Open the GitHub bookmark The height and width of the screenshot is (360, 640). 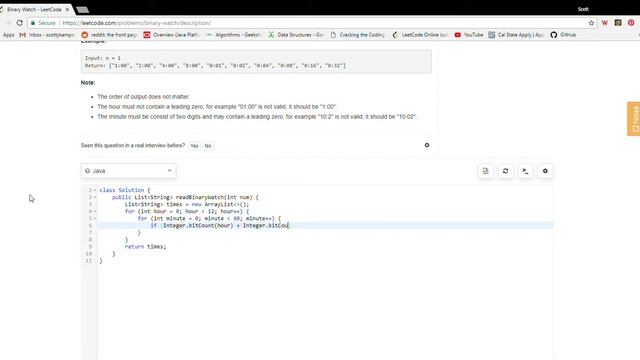click(x=563, y=35)
